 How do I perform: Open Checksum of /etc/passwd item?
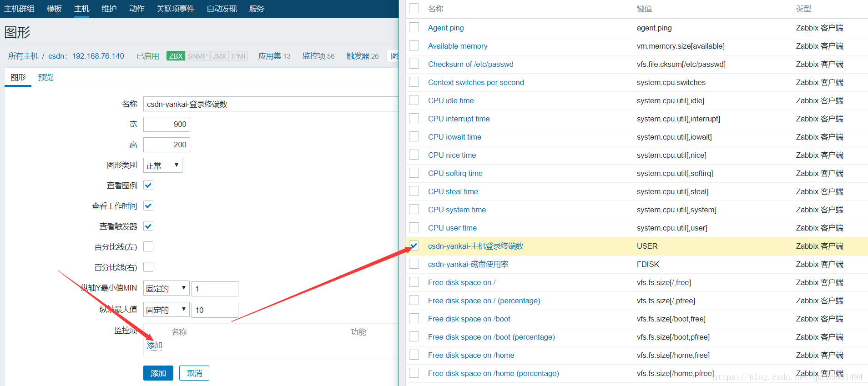pyautogui.click(x=471, y=64)
